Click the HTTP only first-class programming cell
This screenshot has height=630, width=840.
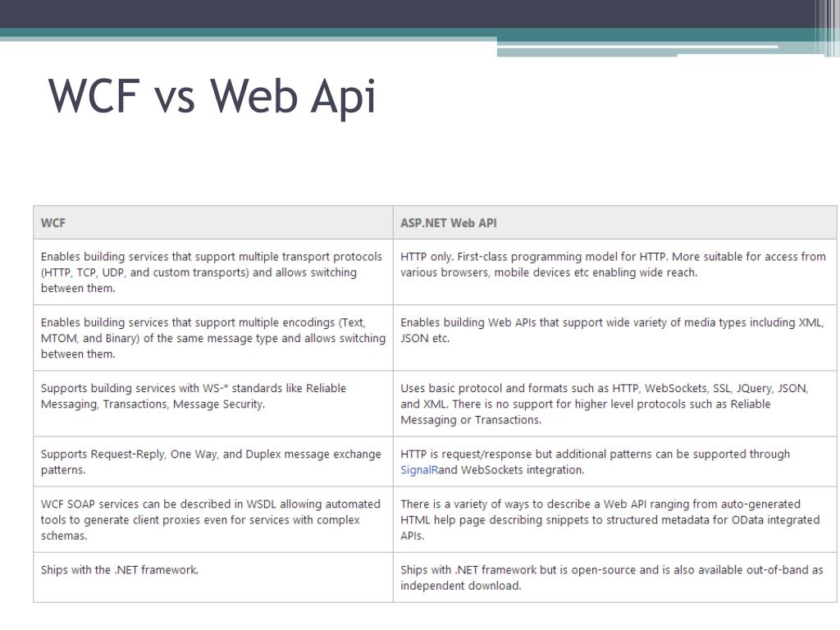click(615, 272)
